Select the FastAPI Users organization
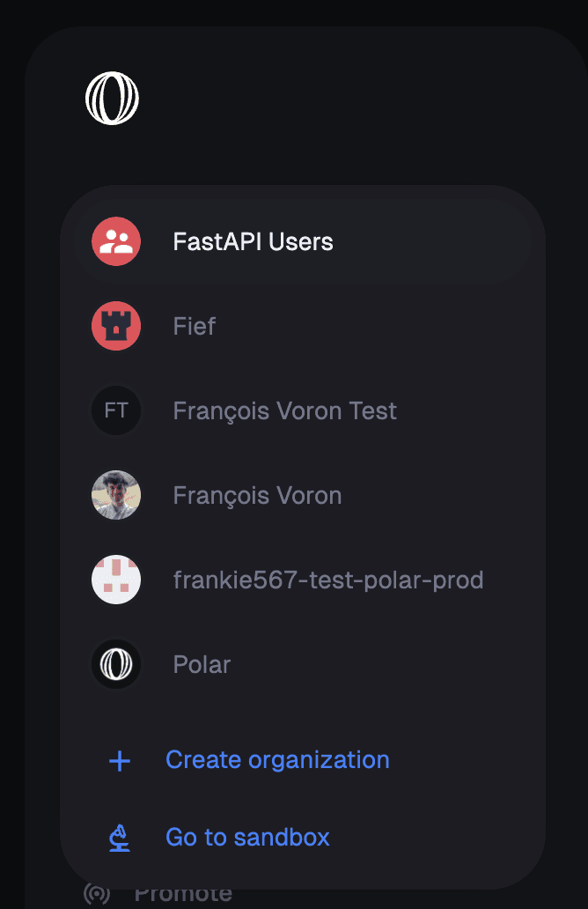 tap(303, 241)
